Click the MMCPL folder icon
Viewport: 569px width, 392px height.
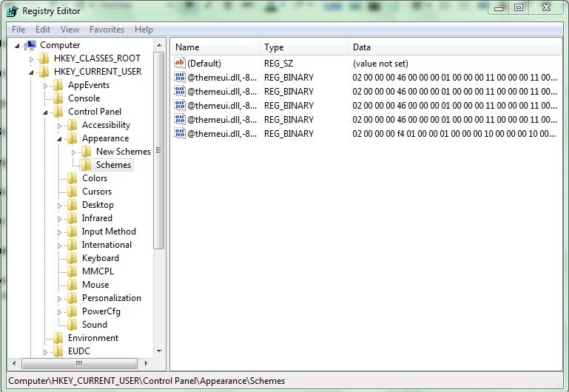pyautogui.click(x=73, y=271)
